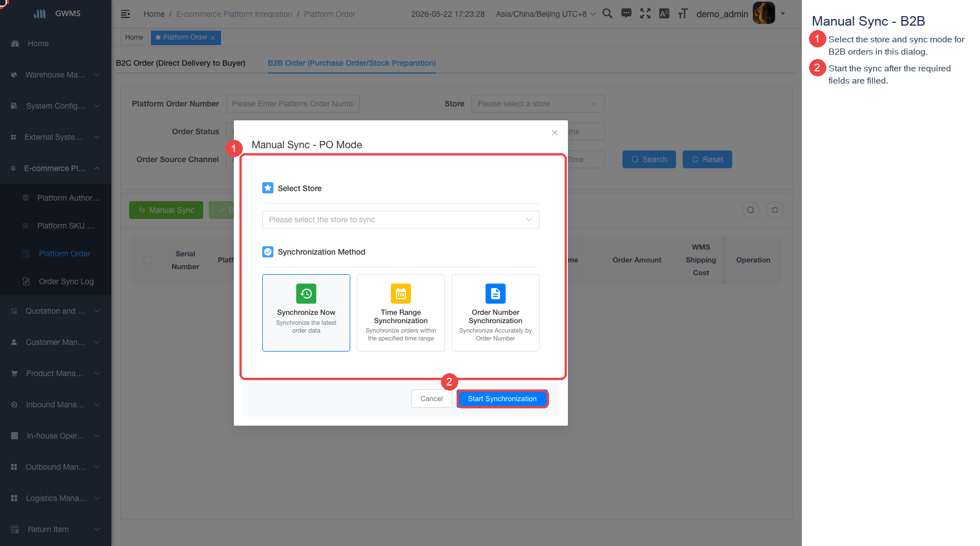Image resolution: width=980 pixels, height=546 pixels.
Task: Click the Order Sync Log edit icon
Action: [x=26, y=281]
